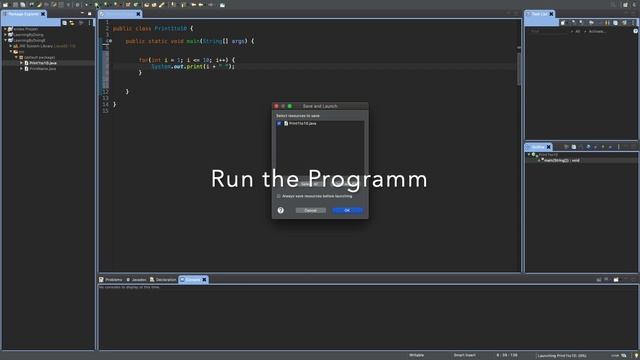The width and height of the screenshot is (640, 360).
Task: Click OK in Save and Launch dialog
Action: coord(347,210)
